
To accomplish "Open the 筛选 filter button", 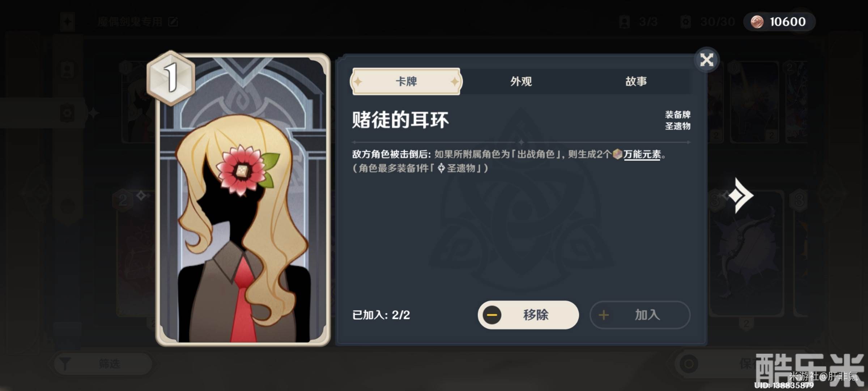I will 103,363.
